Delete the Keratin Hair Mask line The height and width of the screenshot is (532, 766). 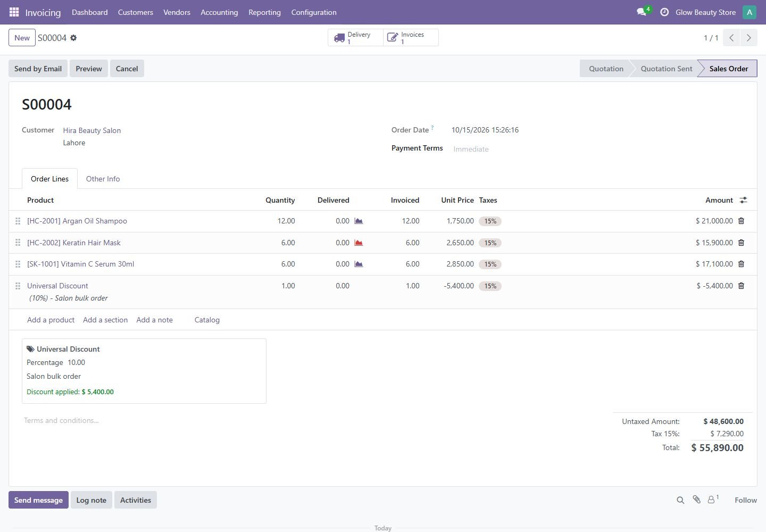click(x=741, y=243)
